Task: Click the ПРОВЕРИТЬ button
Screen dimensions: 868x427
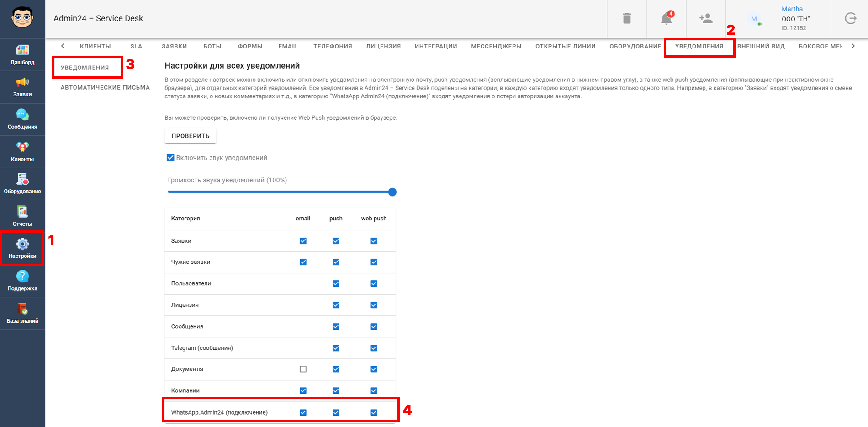Action: [191, 136]
